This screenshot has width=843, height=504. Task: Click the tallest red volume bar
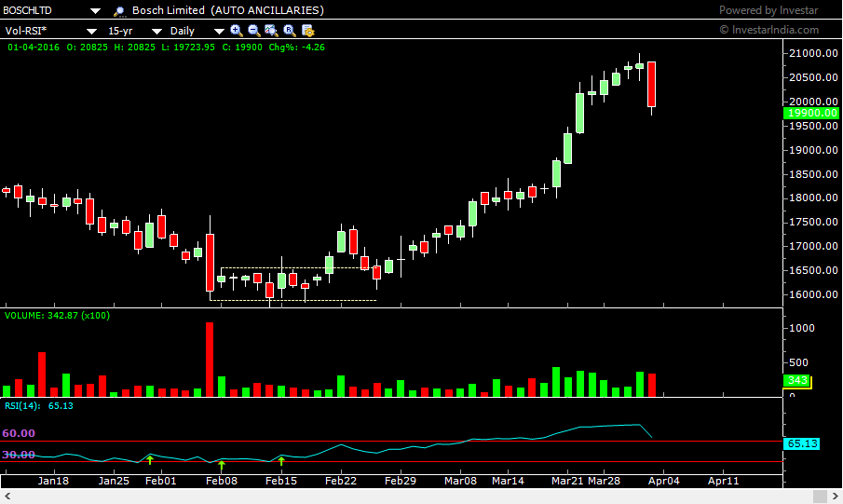210,360
